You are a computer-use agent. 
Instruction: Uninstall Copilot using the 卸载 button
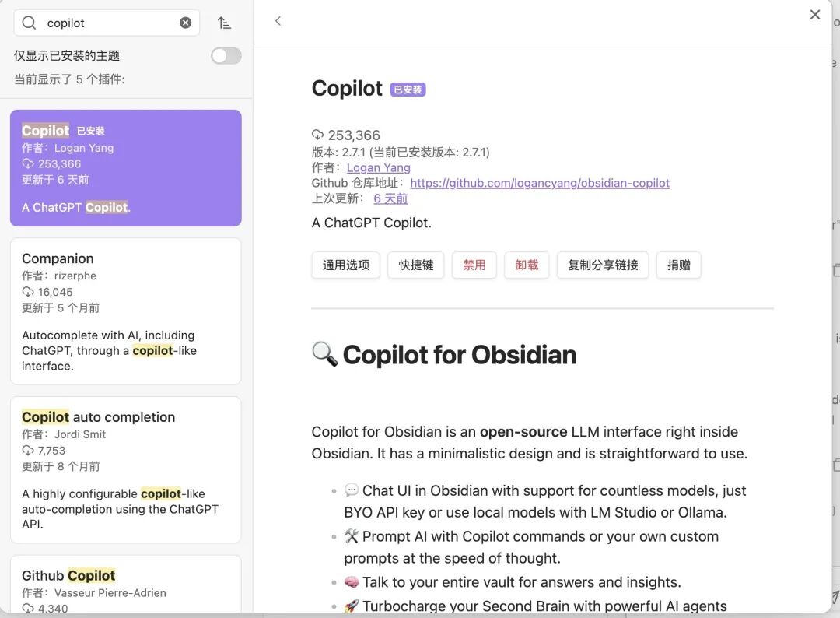[527, 265]
